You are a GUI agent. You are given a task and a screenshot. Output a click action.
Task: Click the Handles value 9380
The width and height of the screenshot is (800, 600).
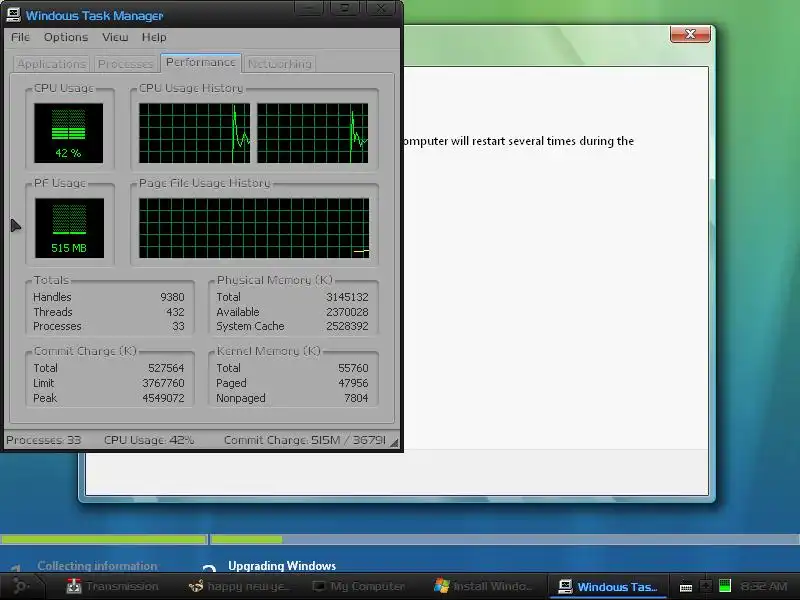[172, 297]
